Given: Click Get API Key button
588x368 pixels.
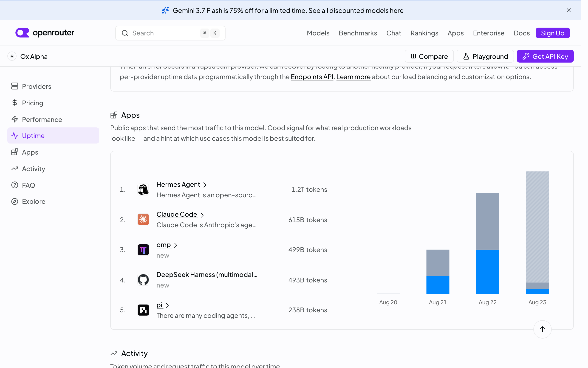Looking at the screenshot, I should (545, 56).
